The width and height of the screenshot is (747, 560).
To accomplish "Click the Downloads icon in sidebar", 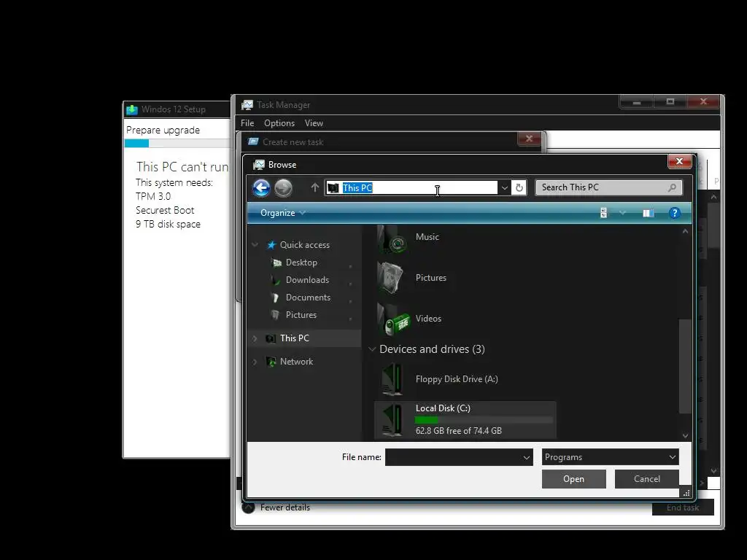I will tap(275, 280).
